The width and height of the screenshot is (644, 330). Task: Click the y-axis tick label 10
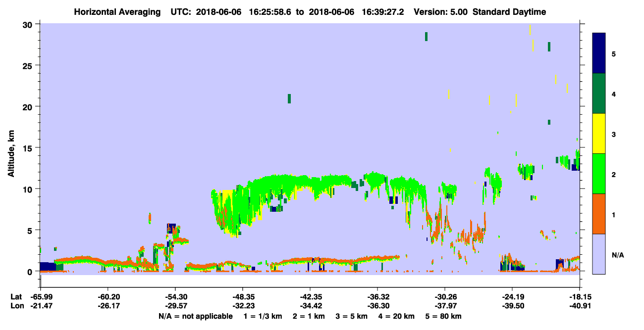29,189
